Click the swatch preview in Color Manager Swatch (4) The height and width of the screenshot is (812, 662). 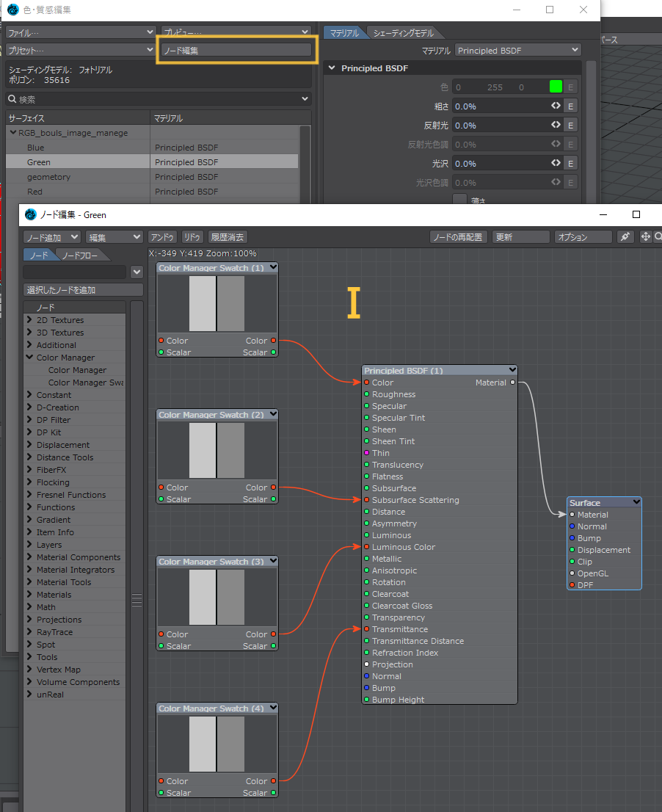[217, 744]
